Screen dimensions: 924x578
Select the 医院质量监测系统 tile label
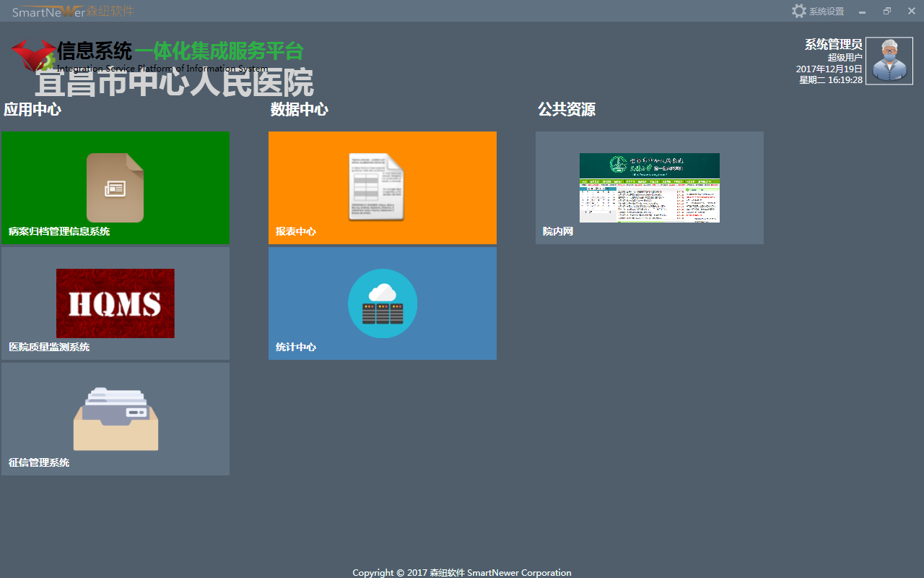49,348
